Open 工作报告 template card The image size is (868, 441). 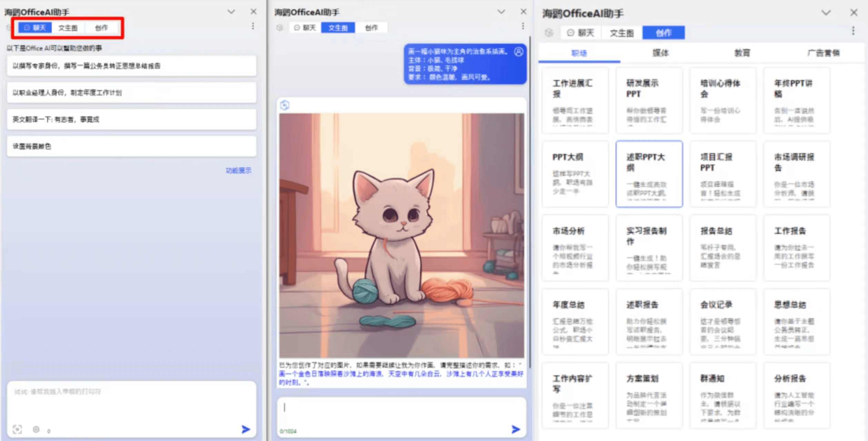[797, 248]
